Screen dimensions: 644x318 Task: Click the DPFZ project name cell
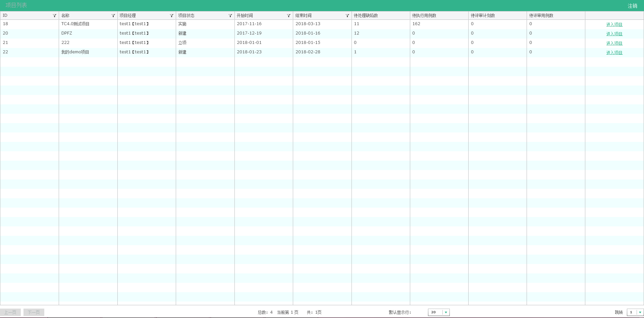[x=67, y=33]
